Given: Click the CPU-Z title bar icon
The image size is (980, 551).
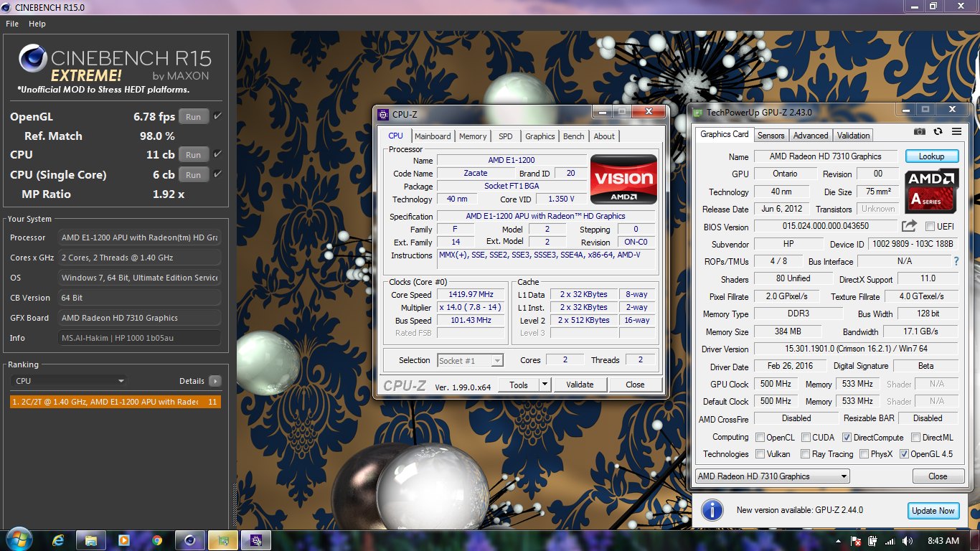Looking at the screenshot, I should pos(383,113).
